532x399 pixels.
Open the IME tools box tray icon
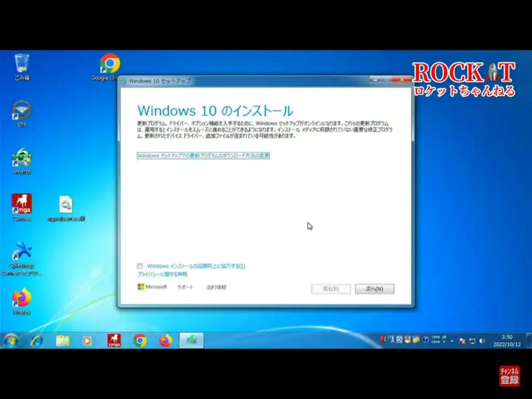[x=416, y=340]
